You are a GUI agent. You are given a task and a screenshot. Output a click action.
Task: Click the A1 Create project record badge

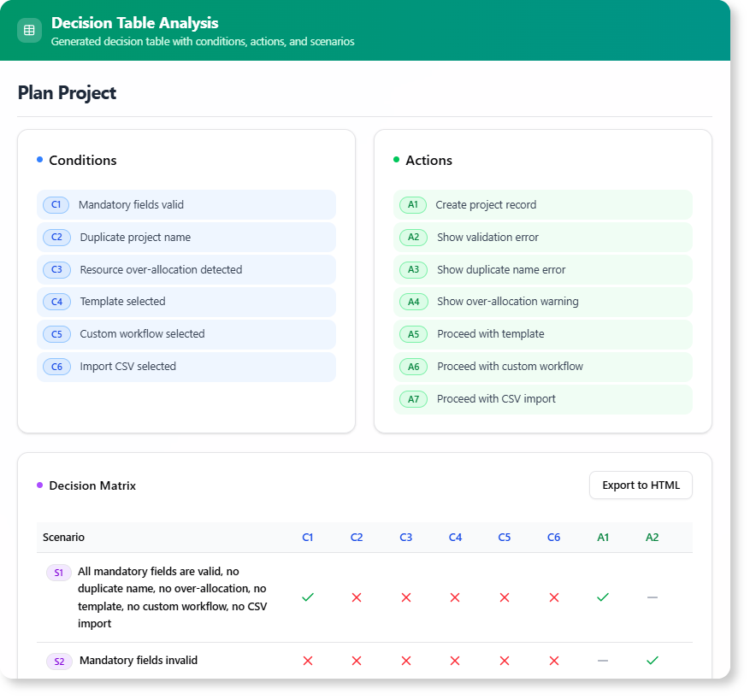[413, 204]
